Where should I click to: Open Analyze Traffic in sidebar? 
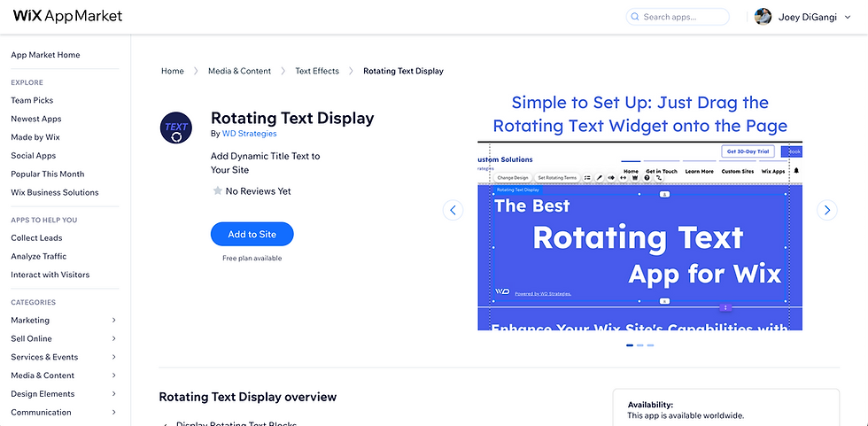[39, 256]
